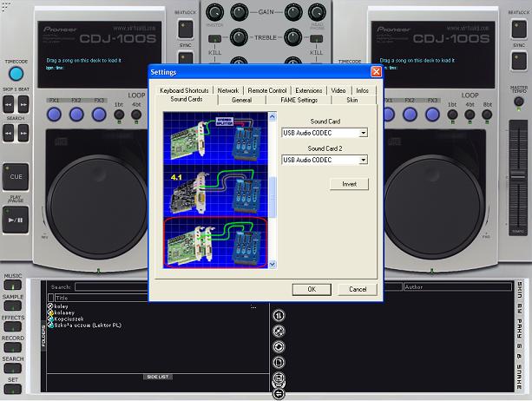Switch to FAME Settings tab
Image resolution: width=532 pixels, height=401 pixels.
click(x=299, y=100)
